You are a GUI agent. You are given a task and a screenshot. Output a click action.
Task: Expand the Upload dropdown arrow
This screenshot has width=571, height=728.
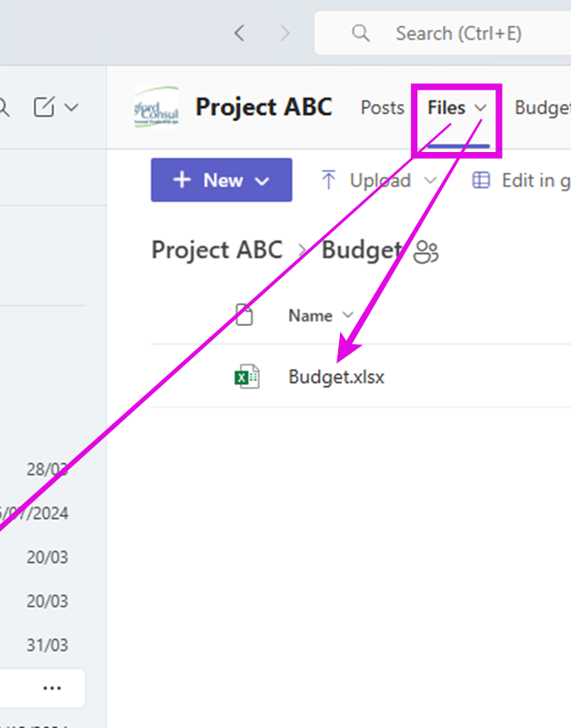click(430, 180)
